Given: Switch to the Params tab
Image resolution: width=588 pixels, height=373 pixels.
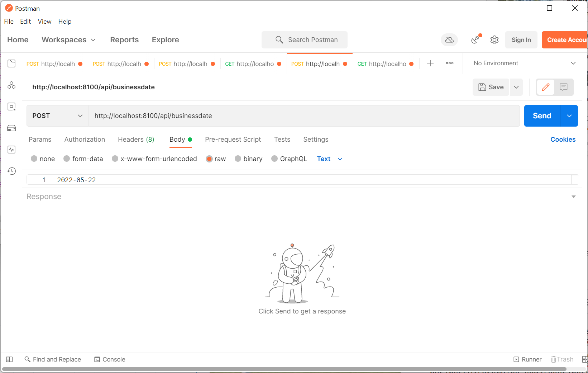Looking at the screenshot, I should pos(40,140).
